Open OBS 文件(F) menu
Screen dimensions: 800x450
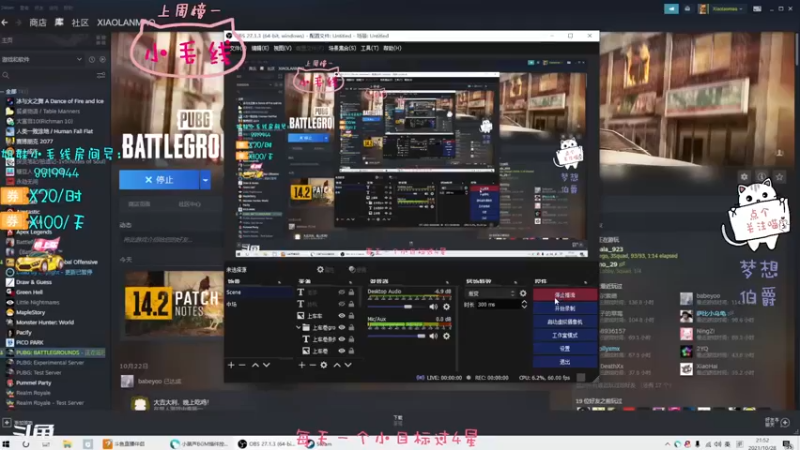(x=237, y=48)
